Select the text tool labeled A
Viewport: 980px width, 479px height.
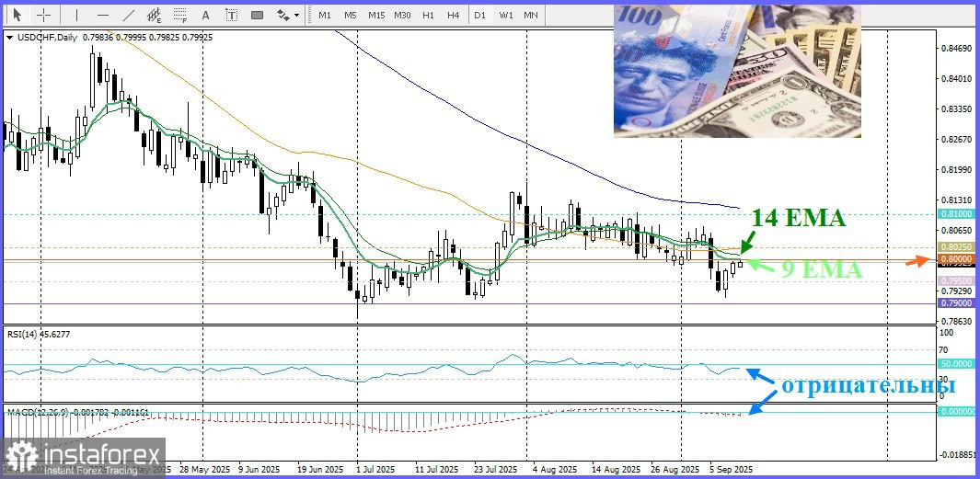(205, 15)
